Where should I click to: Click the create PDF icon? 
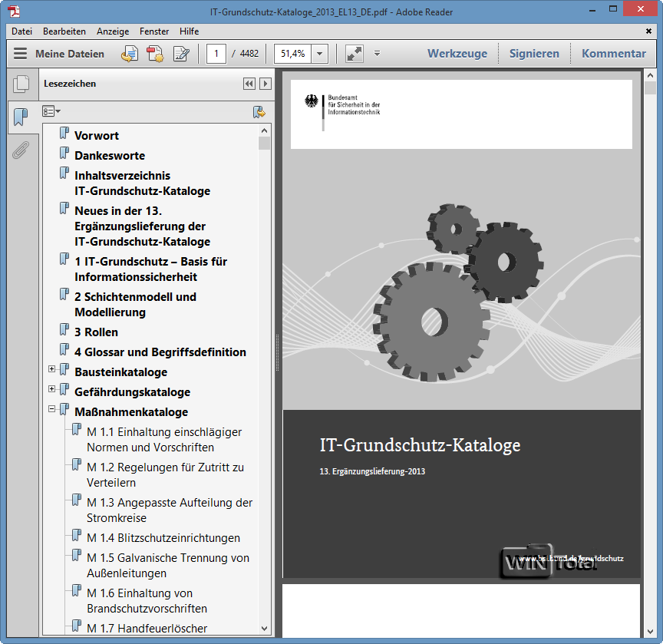tap(155, 54)
